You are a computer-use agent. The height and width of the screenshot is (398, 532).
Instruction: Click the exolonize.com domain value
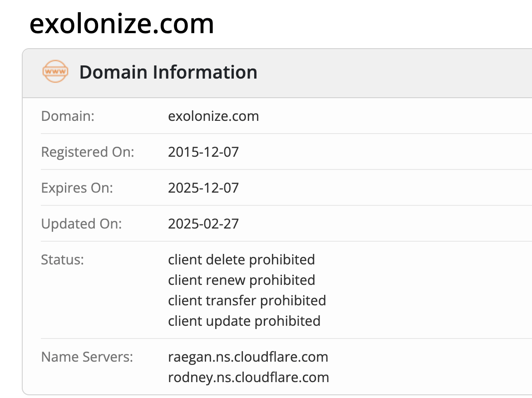[x=213, y=116]
